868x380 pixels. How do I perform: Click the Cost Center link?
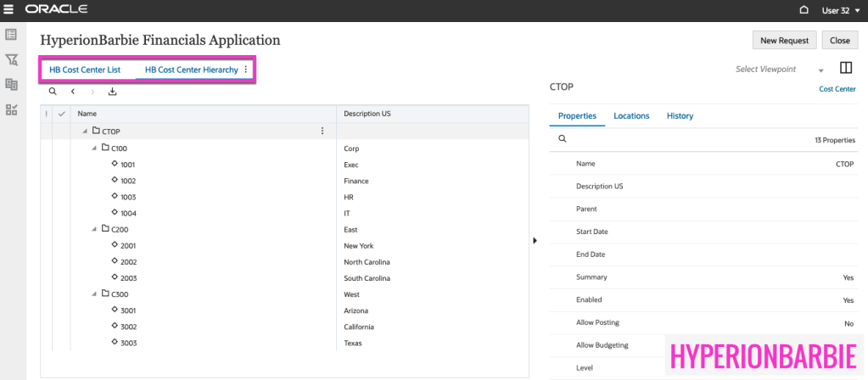837,89
